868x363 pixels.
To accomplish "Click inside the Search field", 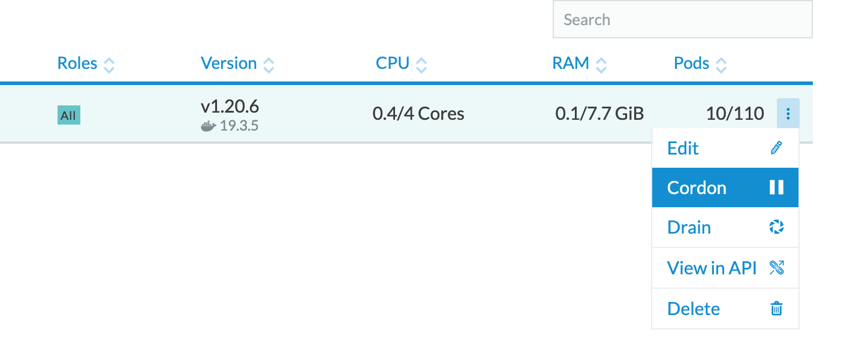I will [682, 19].
